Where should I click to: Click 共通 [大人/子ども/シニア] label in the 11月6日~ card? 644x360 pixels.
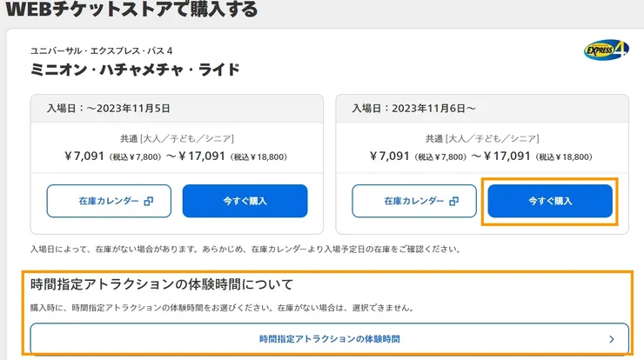[x=482, y=139]
